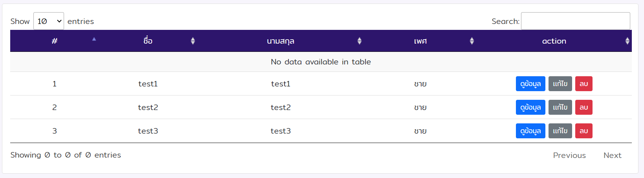644x178 pixels.
Task: Sort by the # column arrow icon
Action: tap(94, 39)
